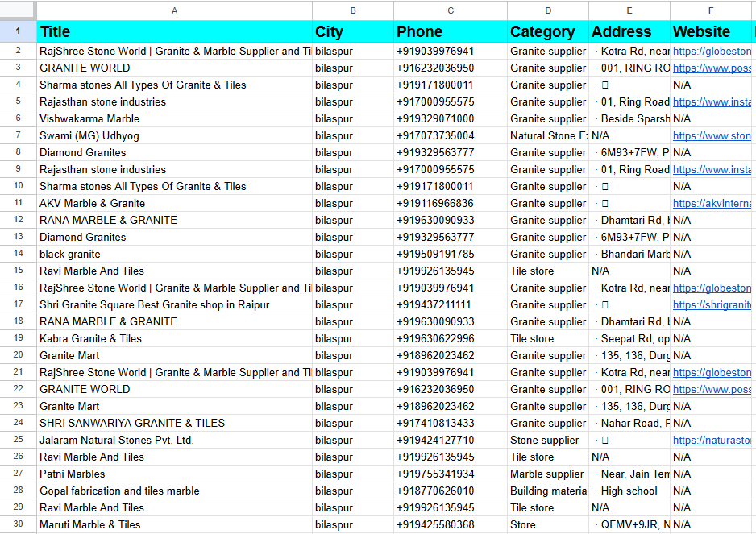The height and width of the screenshot is (534, 756).
Task: Select Beside Sparsh address cell
Action: (x=629, y=118)
